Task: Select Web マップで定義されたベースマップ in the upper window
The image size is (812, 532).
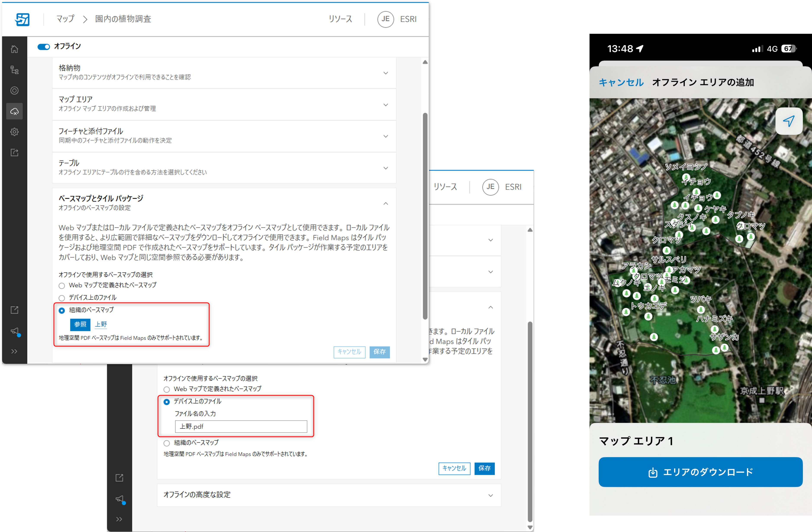Action: pyautogui.click(x=62, y=286)
